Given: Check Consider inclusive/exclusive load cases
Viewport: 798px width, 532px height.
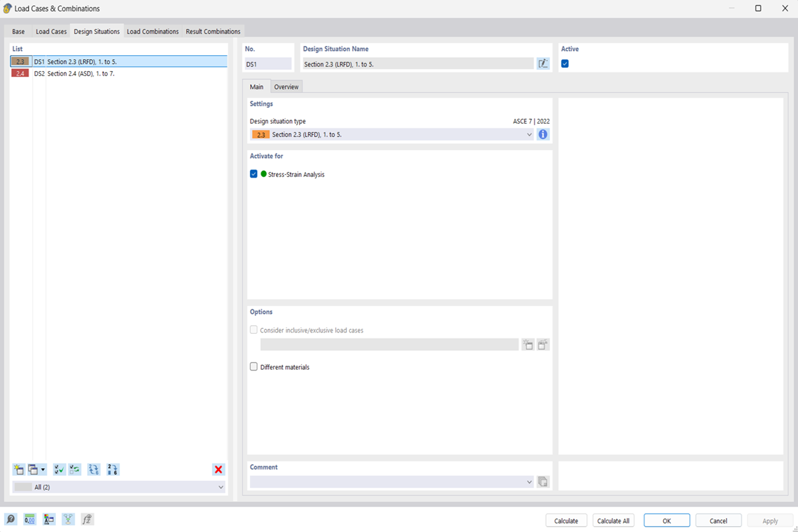Looking at the screenshot, I should tap(253, 330).
